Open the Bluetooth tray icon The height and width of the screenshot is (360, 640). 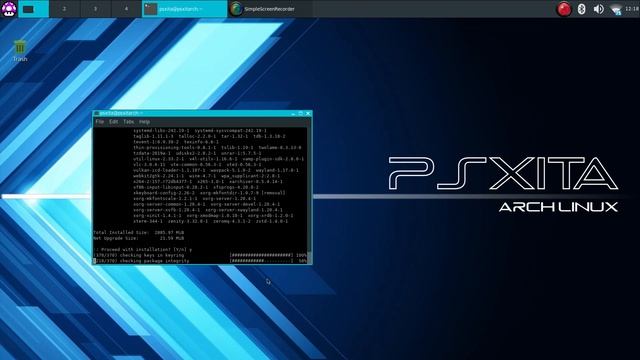click(x=582, y=9)
